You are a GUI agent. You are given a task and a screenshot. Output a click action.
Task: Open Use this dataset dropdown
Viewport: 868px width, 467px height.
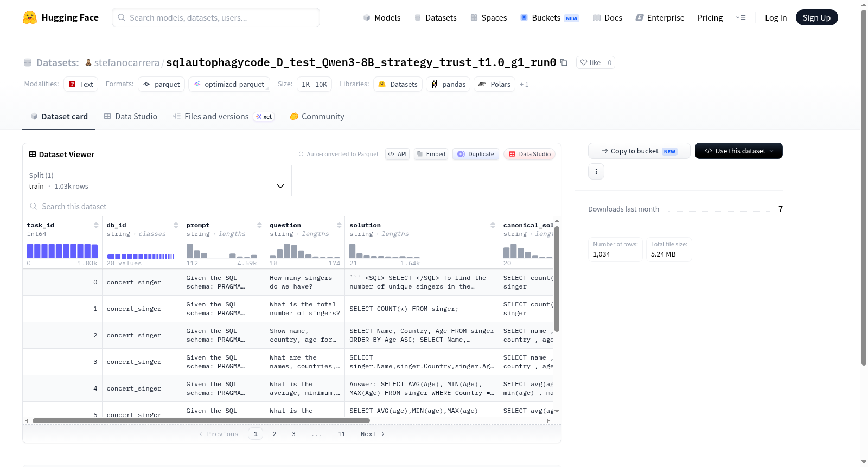pos(739,151)
